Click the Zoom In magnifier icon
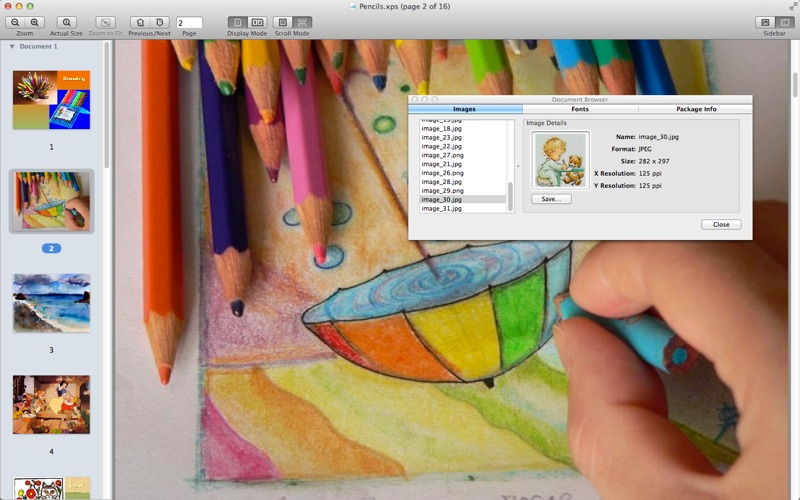Image resolution: width=800 pixels, height=500 pixels. [35, 22]
